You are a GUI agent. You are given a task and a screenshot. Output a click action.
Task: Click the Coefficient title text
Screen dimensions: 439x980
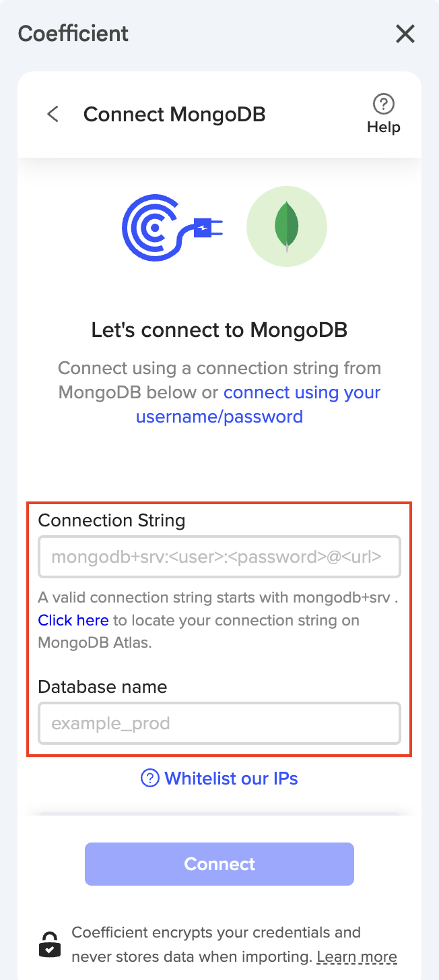click(x=73, y=34)
